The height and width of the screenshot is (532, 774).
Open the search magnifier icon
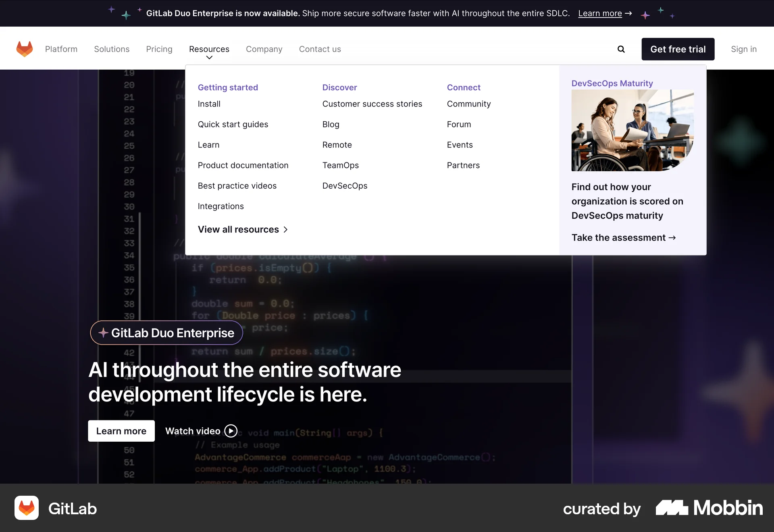(x=621, y=49)
